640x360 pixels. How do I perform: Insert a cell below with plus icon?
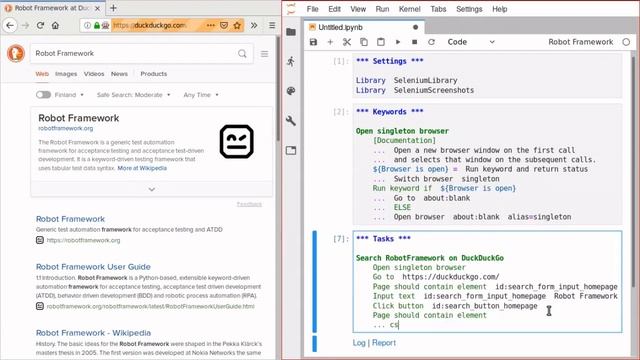click(330, 42)
